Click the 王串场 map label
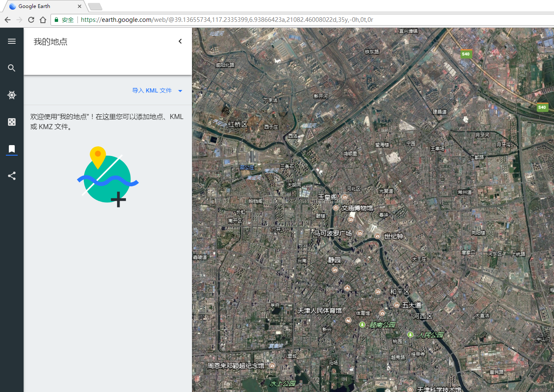The width and height of the screenshot is (554, 392). pyautogui.click(x=437, y=148)
